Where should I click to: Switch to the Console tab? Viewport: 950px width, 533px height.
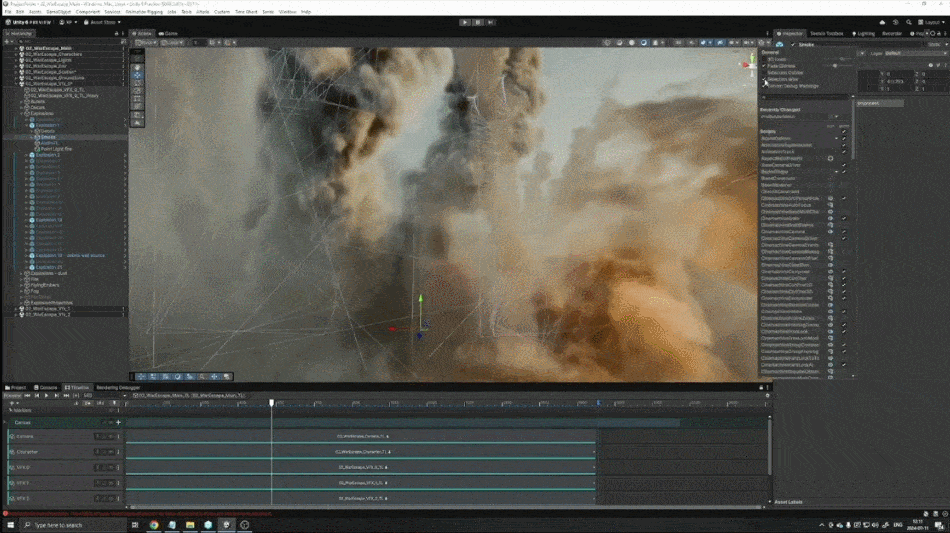pos(45,388)
